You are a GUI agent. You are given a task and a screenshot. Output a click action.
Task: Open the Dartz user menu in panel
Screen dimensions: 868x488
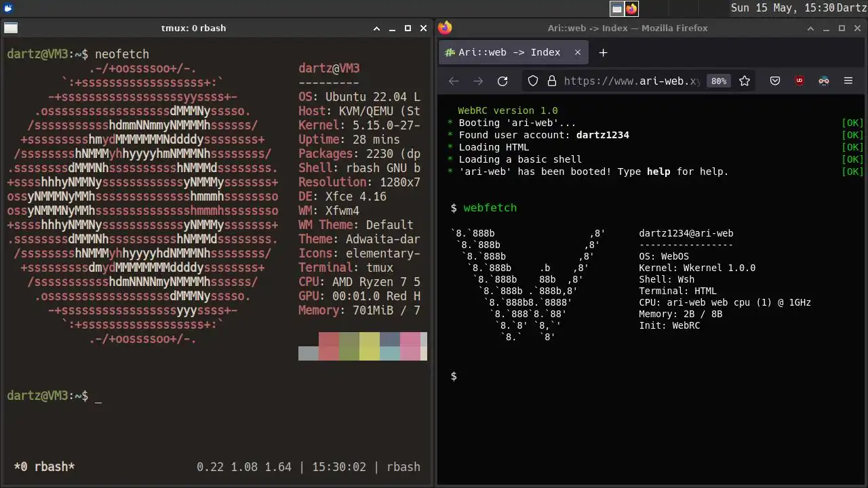pos(851,8)
